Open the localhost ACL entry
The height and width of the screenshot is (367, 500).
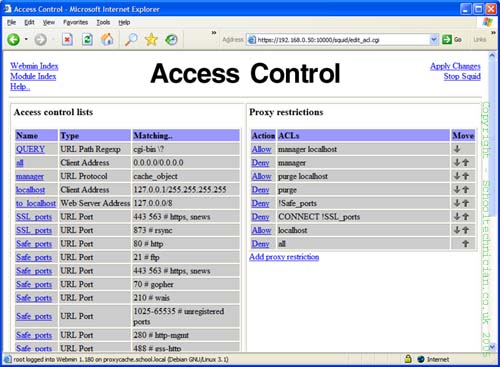pos(30,190)
